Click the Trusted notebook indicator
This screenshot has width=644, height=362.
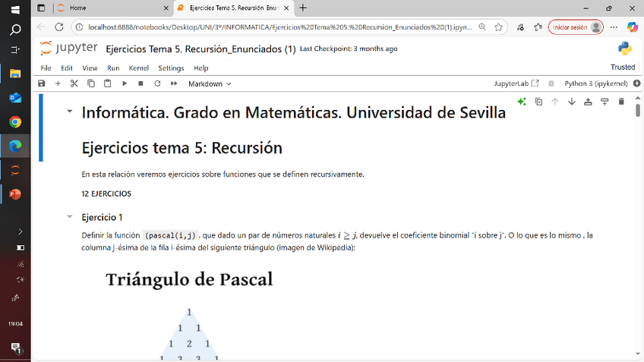coord(623,67)
